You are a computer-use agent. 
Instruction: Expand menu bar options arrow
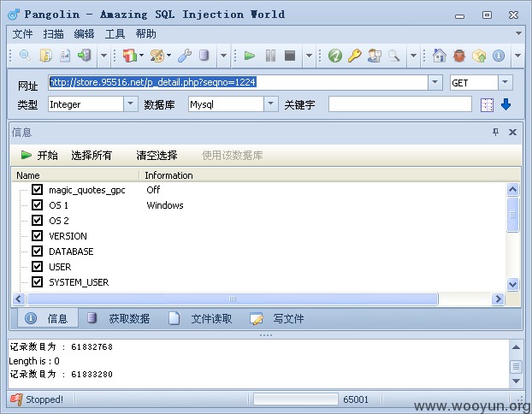coord(518,33)
